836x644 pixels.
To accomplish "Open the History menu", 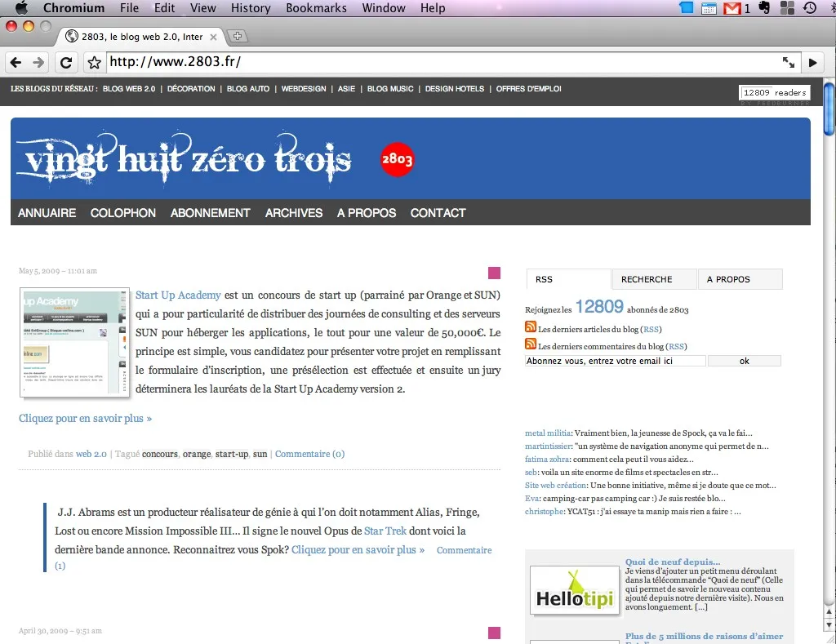I will pos(251,8).
